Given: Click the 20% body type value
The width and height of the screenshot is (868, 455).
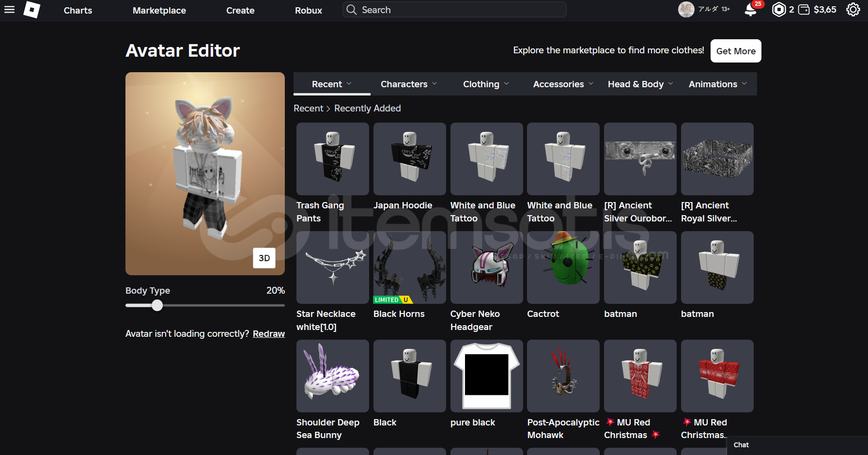Looking at the screenshot, I should [x=276, y=291].
